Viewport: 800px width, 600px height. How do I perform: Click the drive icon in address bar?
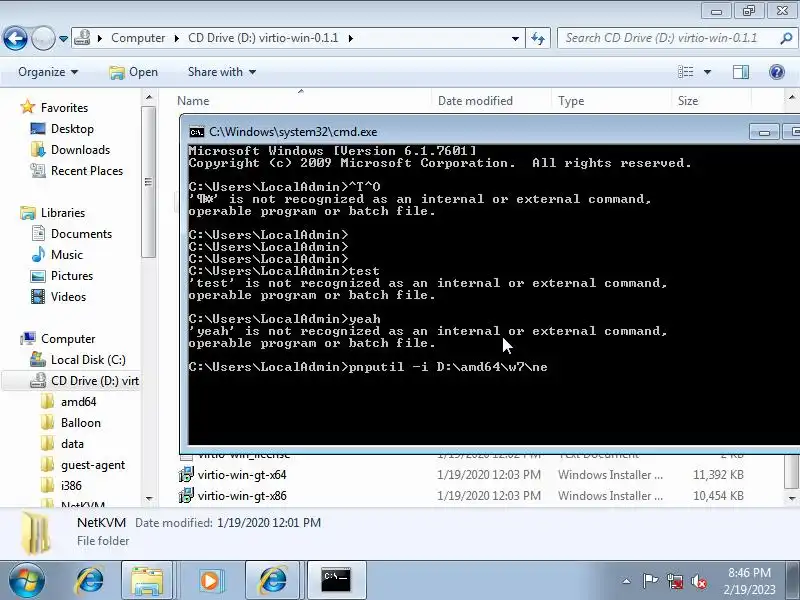(83, 38)
